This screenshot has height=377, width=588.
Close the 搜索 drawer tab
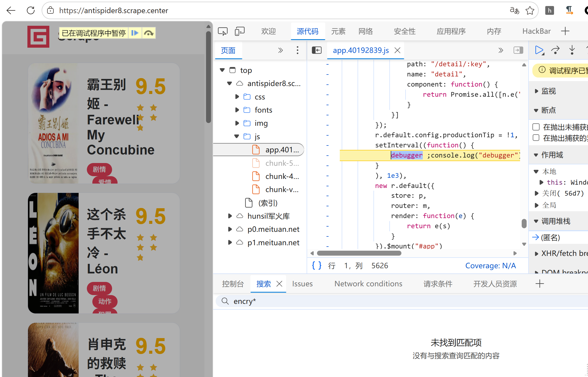pos(279,284)
